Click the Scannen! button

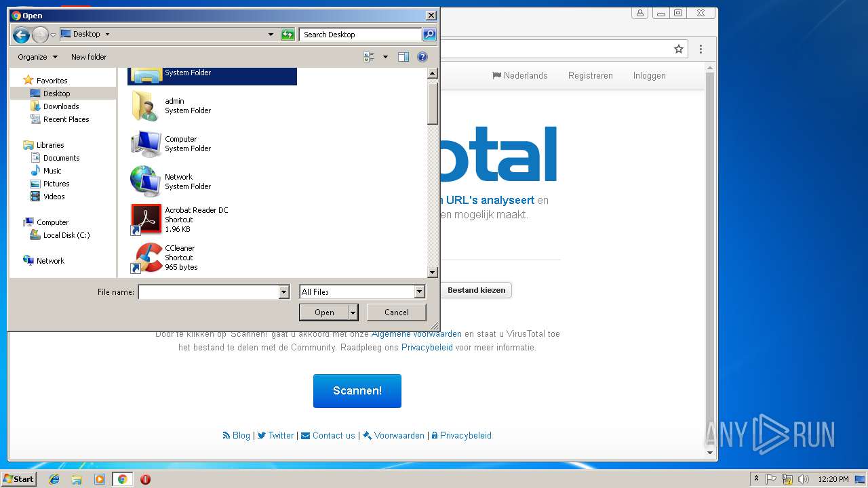(357, 391)
